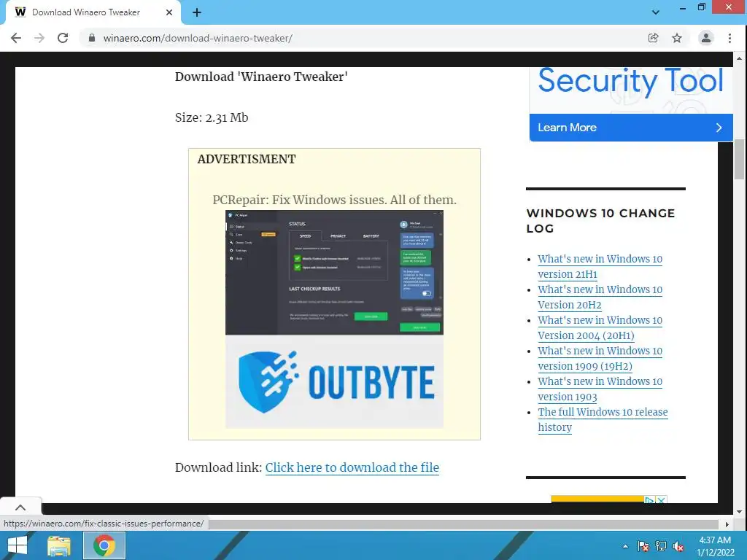Click the Chrome taskbar icon
The height and width of the screenshot is (560, 747).
pos(104,545)
